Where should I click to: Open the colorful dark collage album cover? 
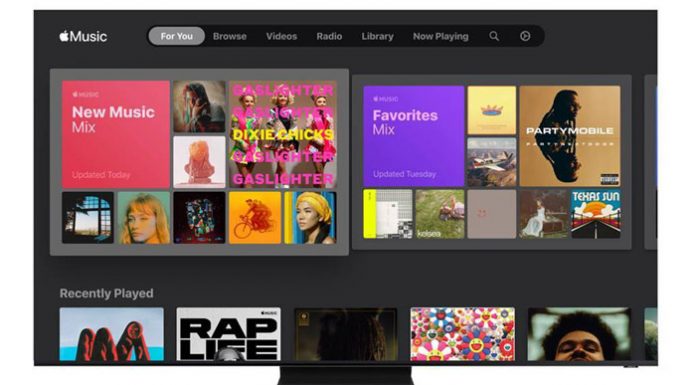tap(199, 218)
